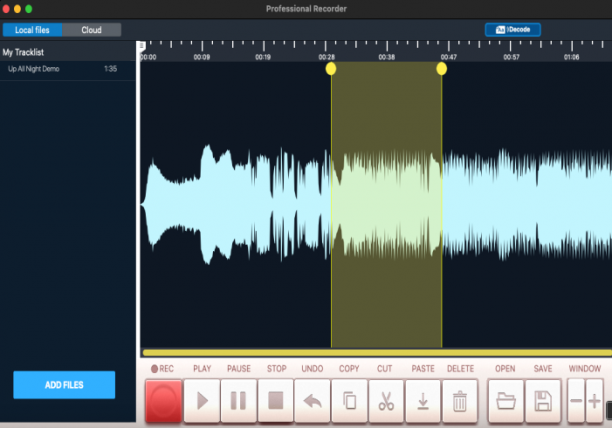Click the 00:09 mark on timeline ruler
Viewport: 612px width, 428px height.
click(x=202, y=57)
